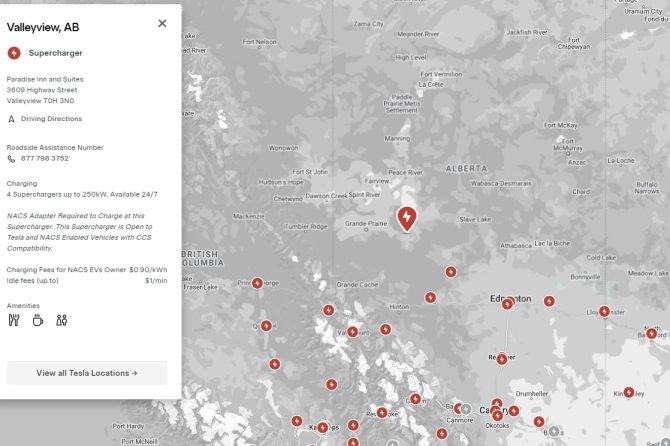Select the Prince George Supercharger pin
Screen dimensions: 670x446
coord(257,283)
